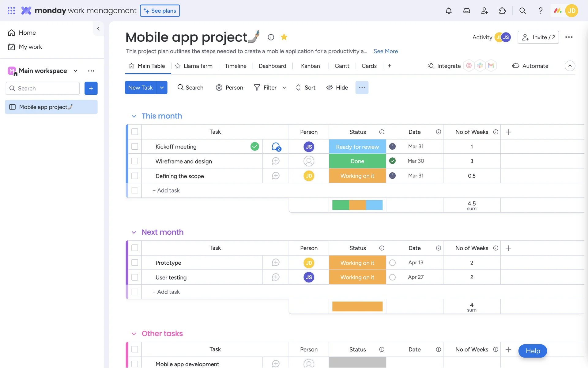Select the Prototype task checkbox
The width and height of the screenshot is (588, 368).
pos(135,263)
